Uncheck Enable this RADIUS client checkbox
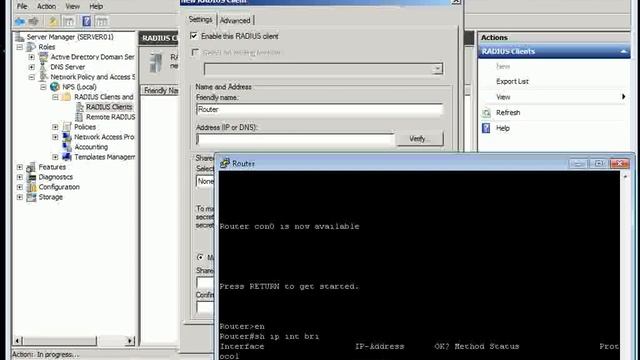Viewport: 640px width, 360px height. (194, 36)
